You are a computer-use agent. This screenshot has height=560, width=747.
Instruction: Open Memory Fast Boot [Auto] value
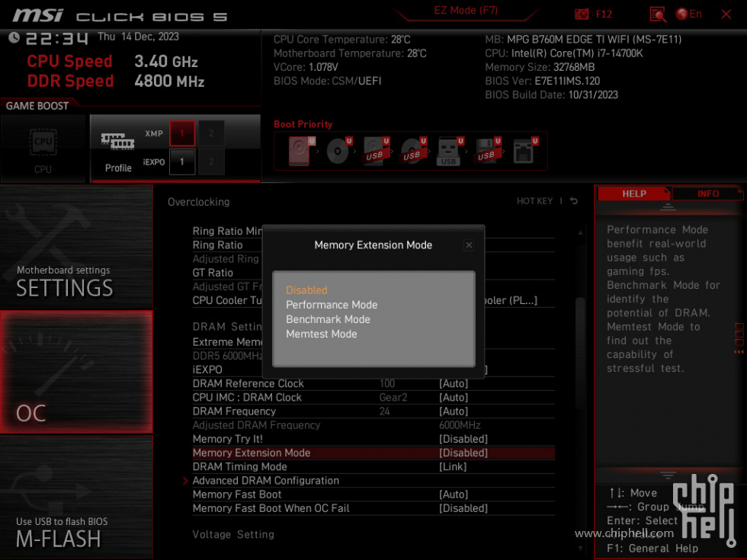[x=454, y=494]
